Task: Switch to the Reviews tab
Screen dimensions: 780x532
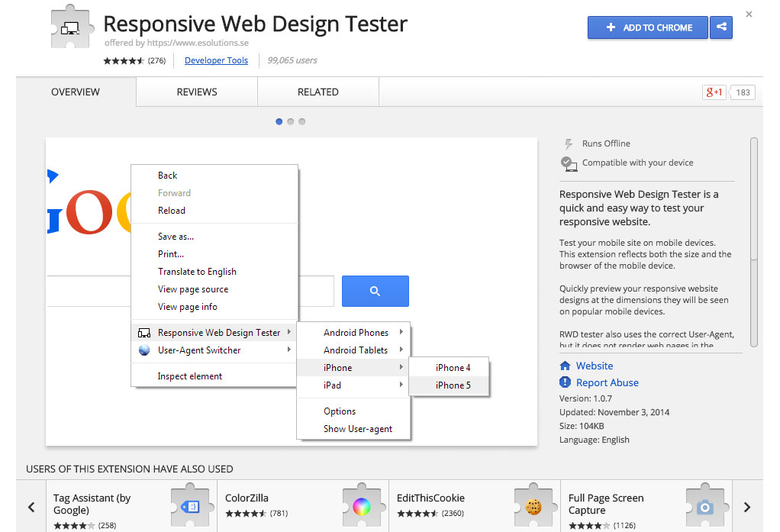Action: click(x=197, y=92)
